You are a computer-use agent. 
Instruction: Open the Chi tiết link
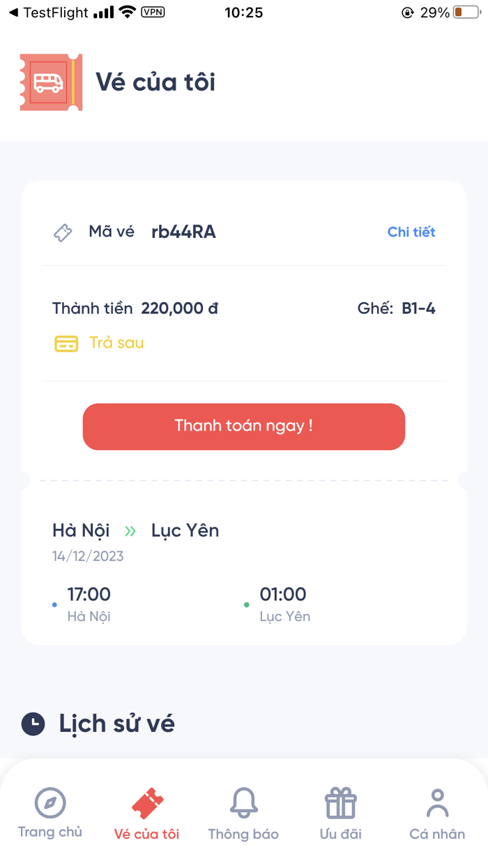coord(411,232)
